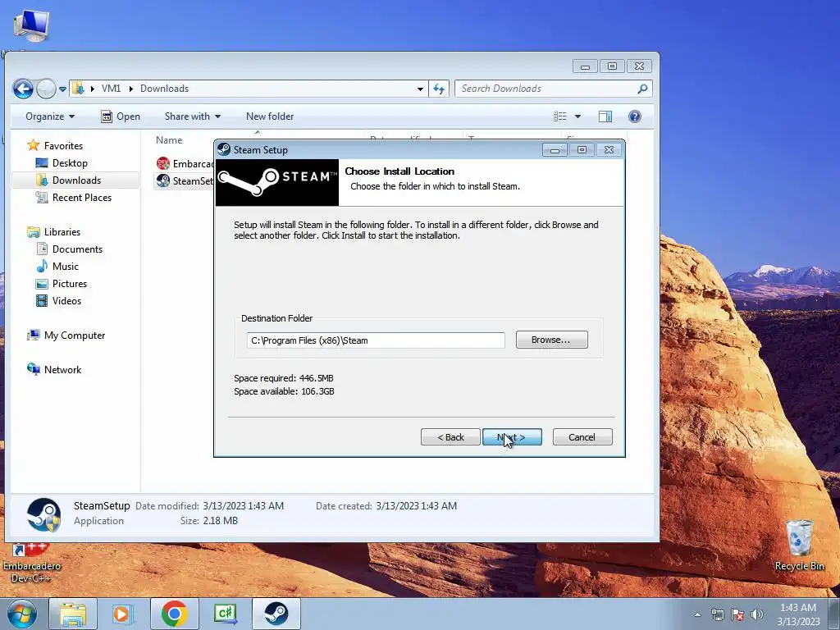Expand the address bar history dropdown
Viewport: 840px width, 630px height.
pos(420,89)
